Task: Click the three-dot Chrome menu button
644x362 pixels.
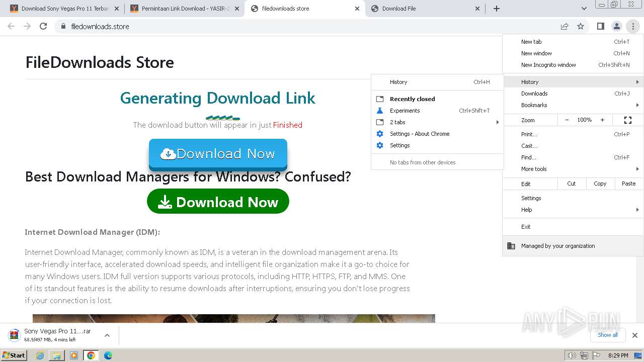Action: (633, 26)
